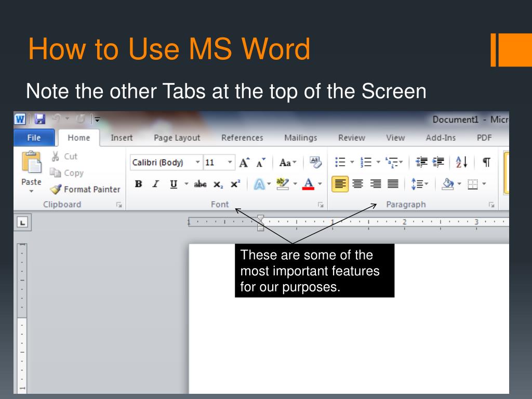Customize Quick Access Toolbar dropdown
Screen dimensions: 532x399
coord(97,119)
